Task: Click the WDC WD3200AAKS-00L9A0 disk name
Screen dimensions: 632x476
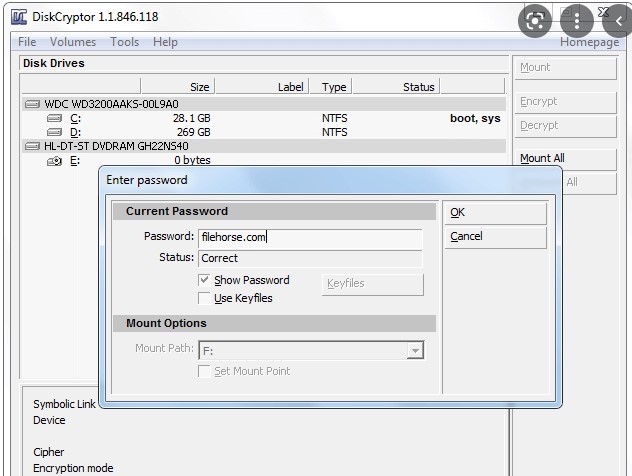Action: 111,104
